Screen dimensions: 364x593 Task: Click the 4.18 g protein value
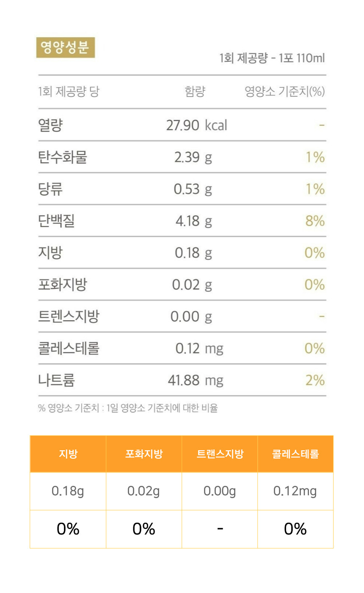194,221
